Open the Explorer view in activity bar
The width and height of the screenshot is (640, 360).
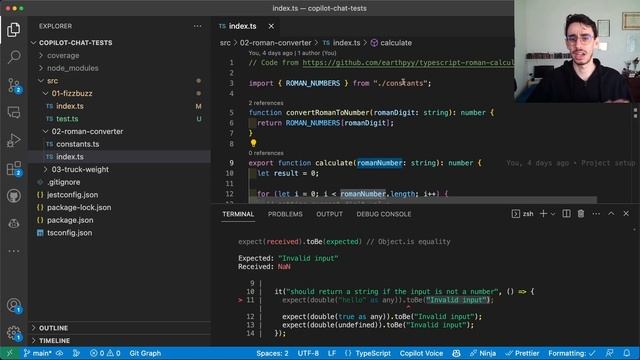click(x=13, y=30)
